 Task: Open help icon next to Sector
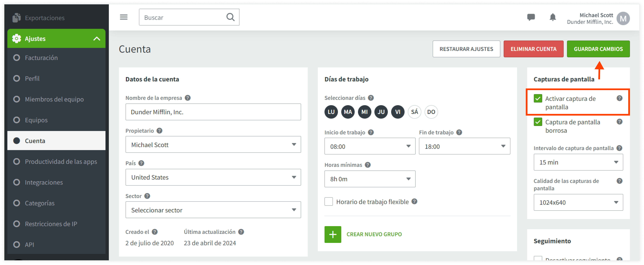(147, 196)
